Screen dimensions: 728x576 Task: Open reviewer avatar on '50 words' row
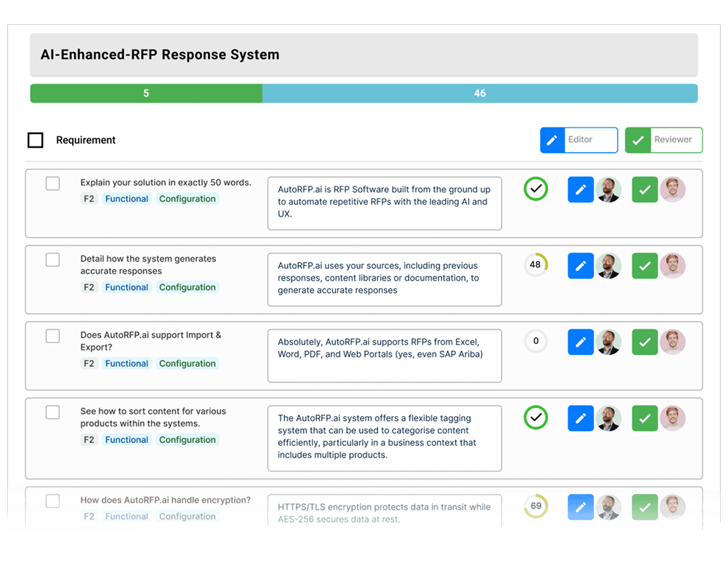[x=673, y=189]
